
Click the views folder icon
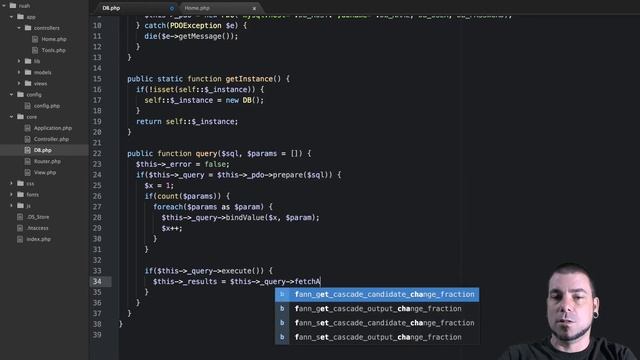[28, 83]
